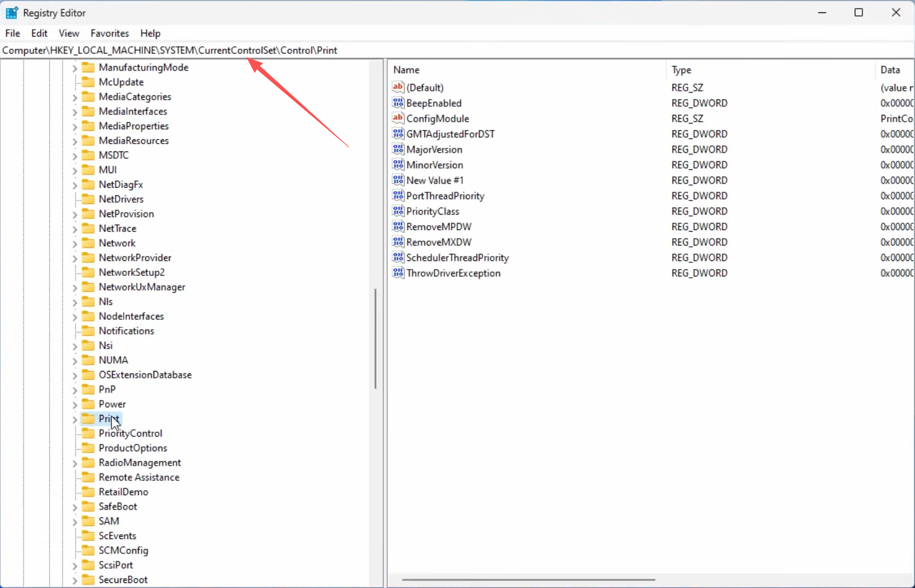Expand the MSDTC key
The image size is (915, 588).
coord(75,156)
